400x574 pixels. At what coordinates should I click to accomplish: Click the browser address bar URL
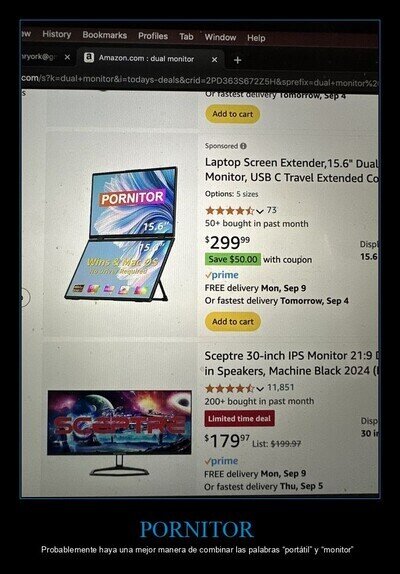coord(199,81)
